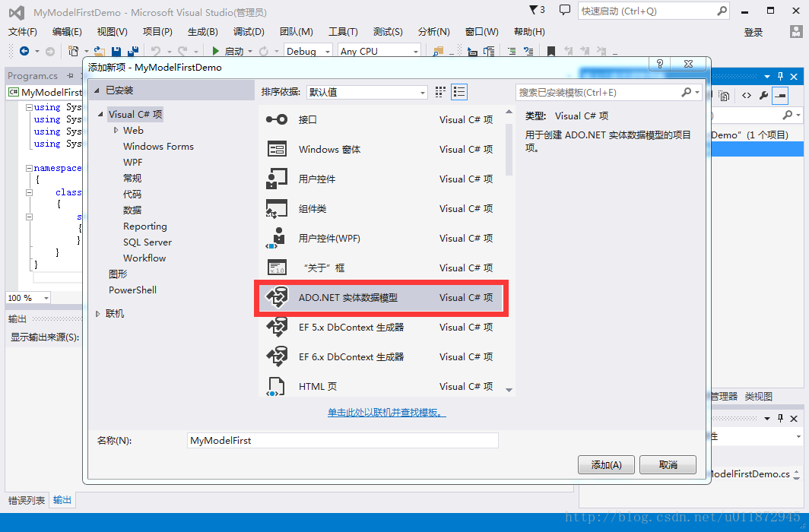Click the New Project toolbar icon

point(74,51)
